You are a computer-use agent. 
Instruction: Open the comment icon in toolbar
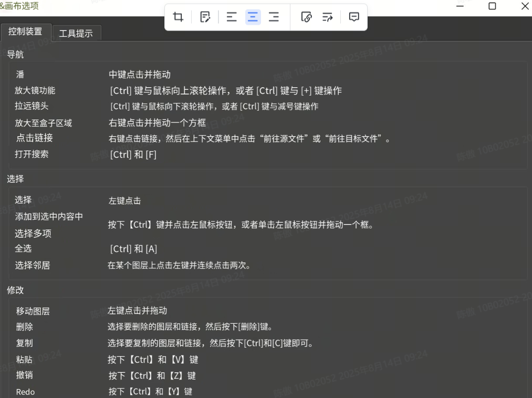point(354,17)
